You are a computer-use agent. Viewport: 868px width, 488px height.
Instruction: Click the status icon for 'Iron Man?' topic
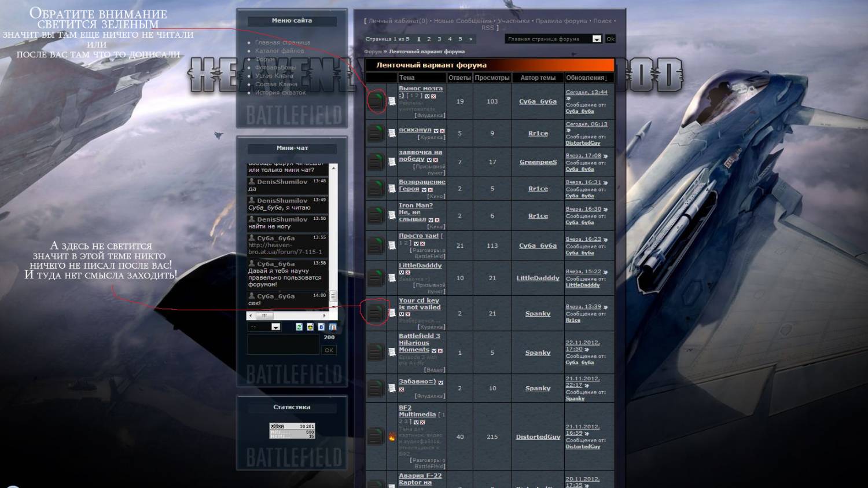[376, 216]
